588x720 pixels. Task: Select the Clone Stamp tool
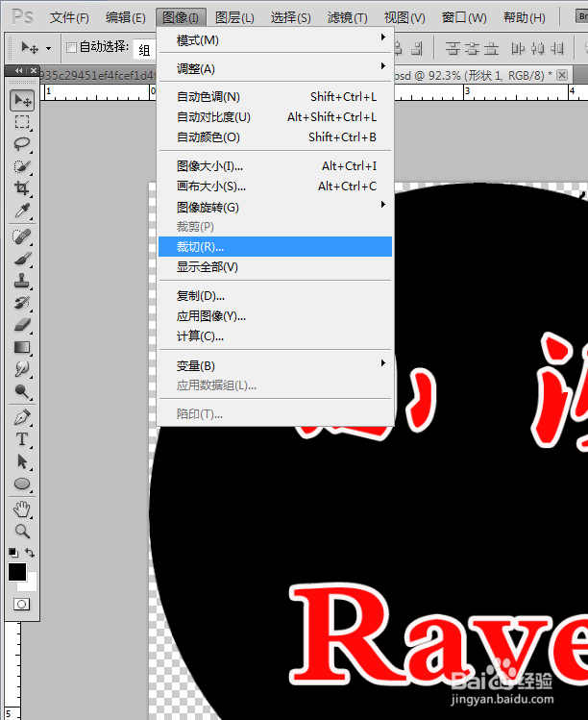22,281
